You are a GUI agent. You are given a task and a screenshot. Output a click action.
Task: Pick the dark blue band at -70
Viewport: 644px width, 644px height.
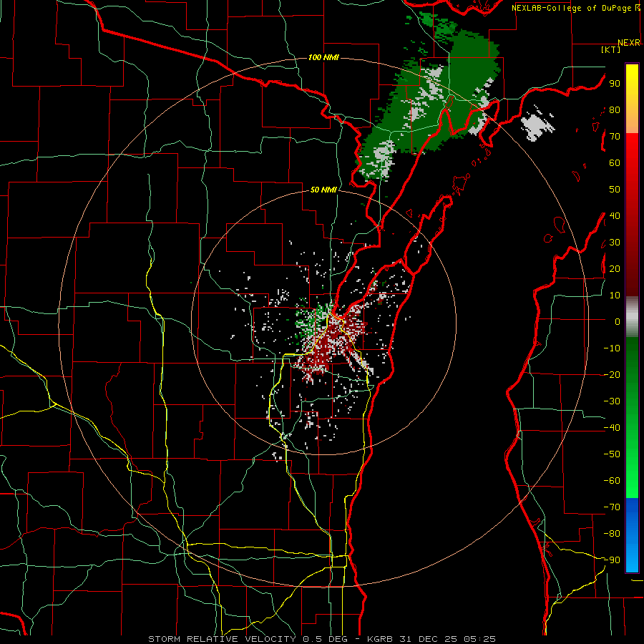pyautogui.click(x=632, y=506)
